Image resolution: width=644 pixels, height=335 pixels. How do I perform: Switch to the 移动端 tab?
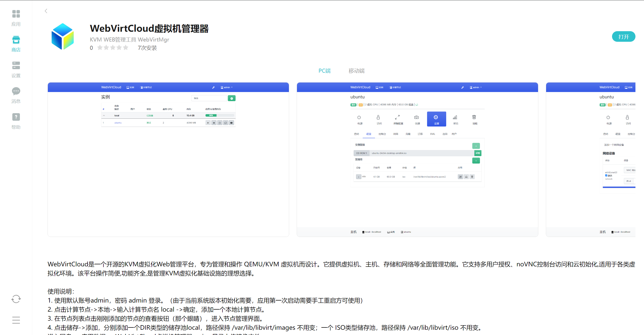coord(356,71)
